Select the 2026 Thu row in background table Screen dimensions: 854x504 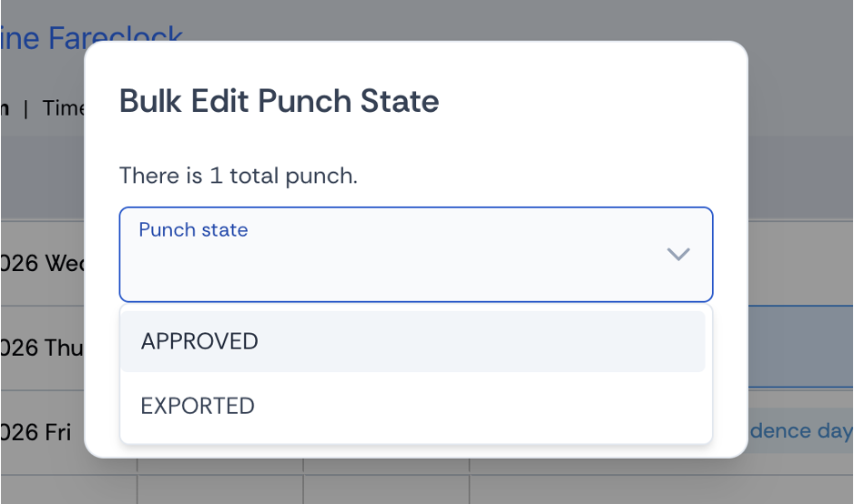42,348
